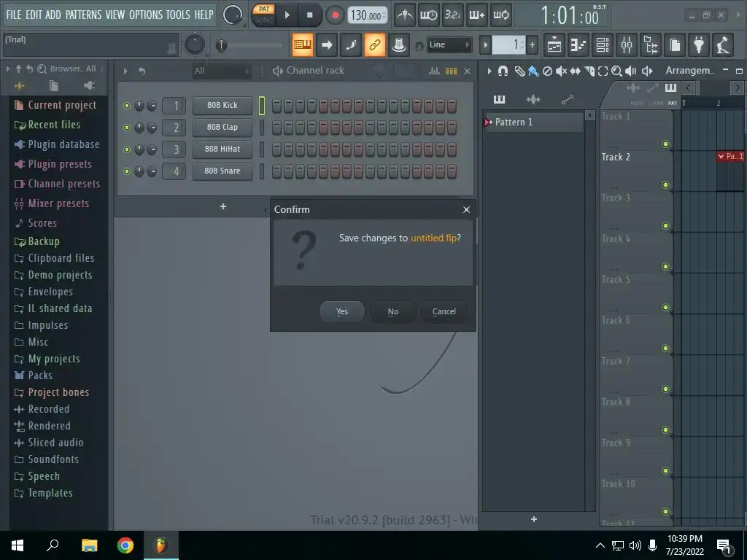Toggle the 808 Clap channel mute LED
The width and height of the screenshot is (747, 560).
[x=127, y=128]
